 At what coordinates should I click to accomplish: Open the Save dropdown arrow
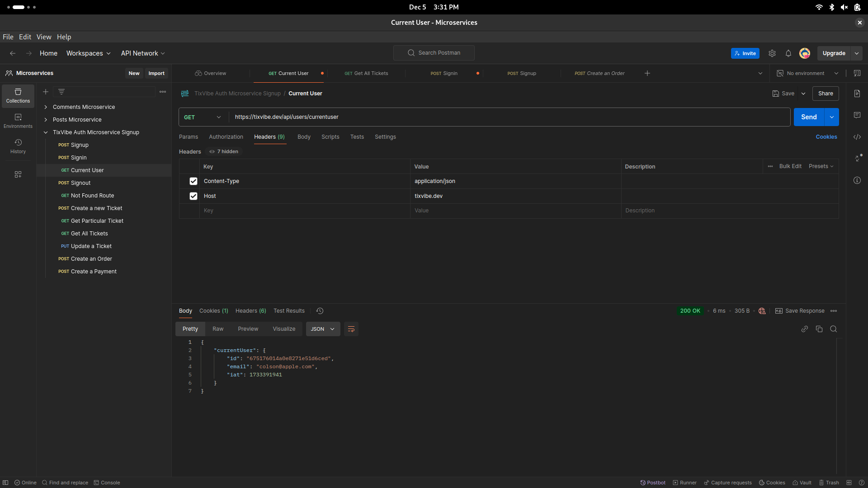803,94
